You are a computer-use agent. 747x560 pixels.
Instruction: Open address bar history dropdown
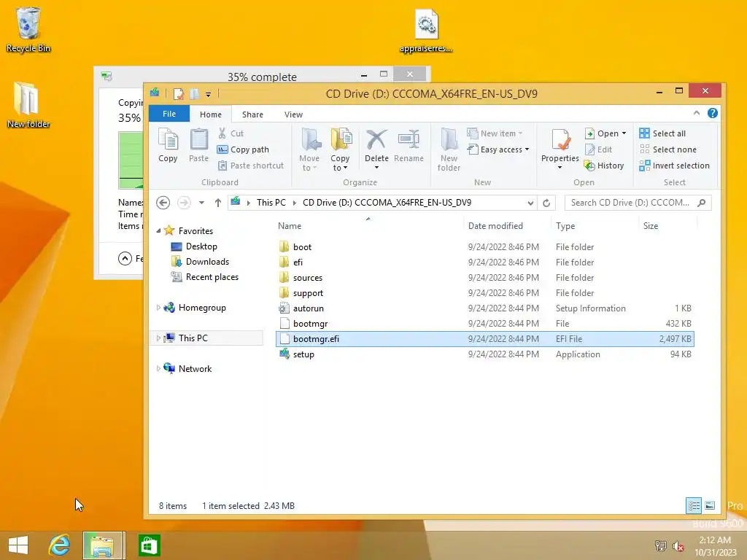[x=530, y=203]
